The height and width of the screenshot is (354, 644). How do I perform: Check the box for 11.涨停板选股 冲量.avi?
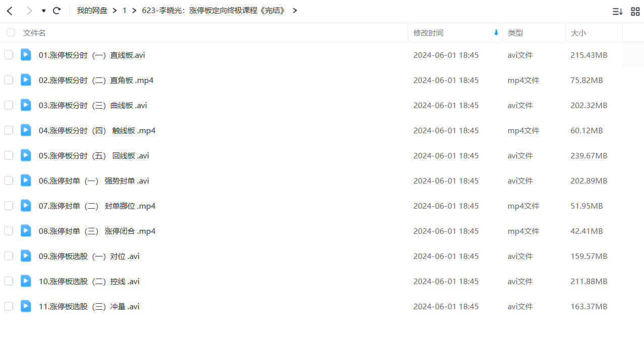tap(9, 306)
